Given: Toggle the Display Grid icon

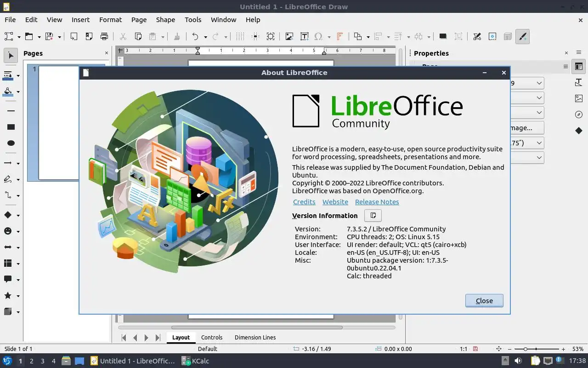Looking at the screenshot, I should (x=240, y=36).
